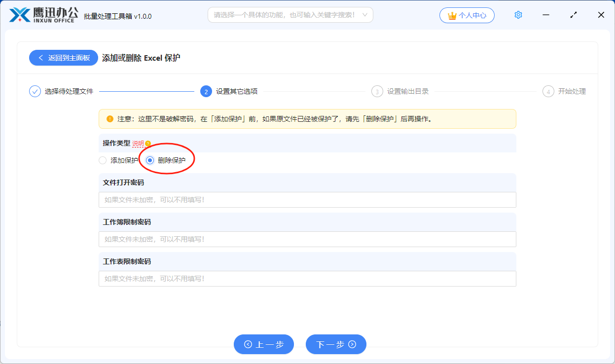Screen dimensions: 615x364
Task: Open the function search dropdown
Action: (290, 15)
